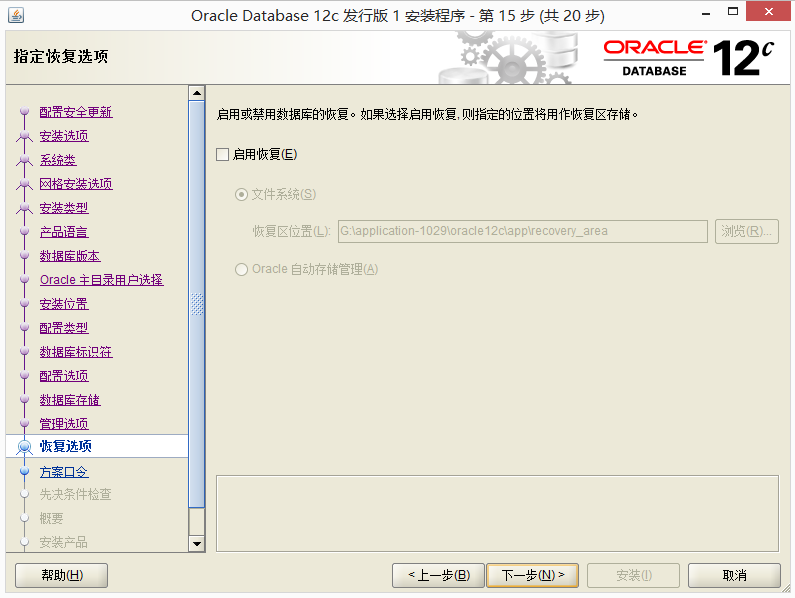Maximize the installer window
The height and width of the screenshot is (598, 795).
733,12
